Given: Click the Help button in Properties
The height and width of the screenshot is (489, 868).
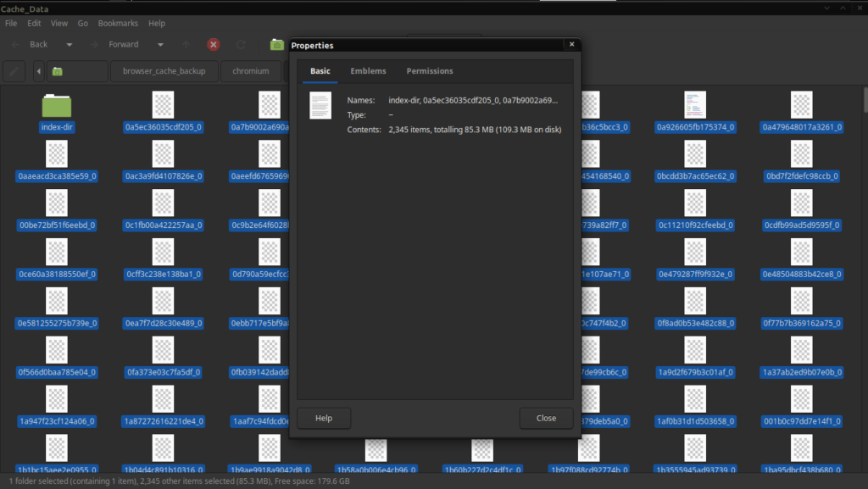Looking at the screenshot, I should (x=323, y=418).
